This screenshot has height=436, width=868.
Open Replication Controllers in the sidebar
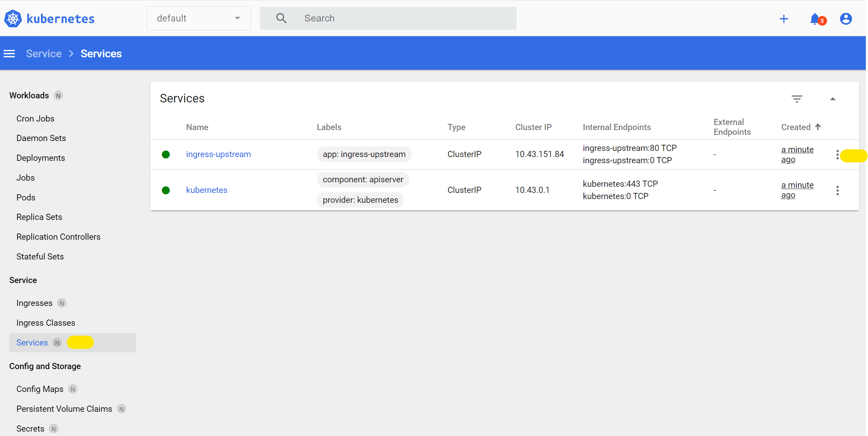[x=58, y=237]
